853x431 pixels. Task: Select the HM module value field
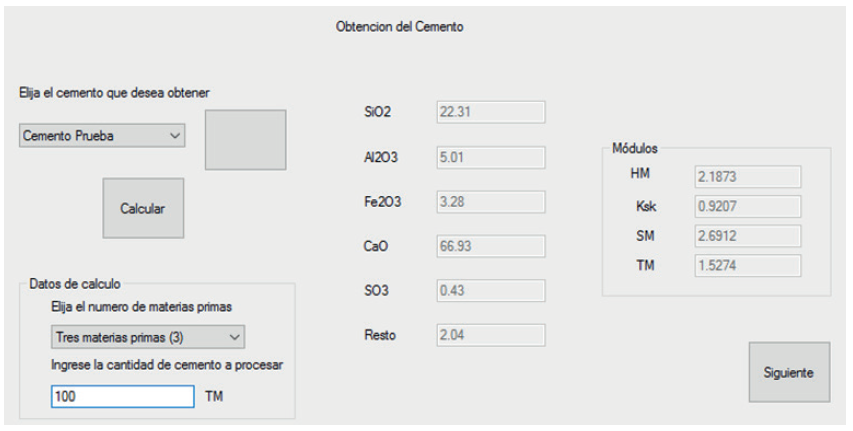747,177
